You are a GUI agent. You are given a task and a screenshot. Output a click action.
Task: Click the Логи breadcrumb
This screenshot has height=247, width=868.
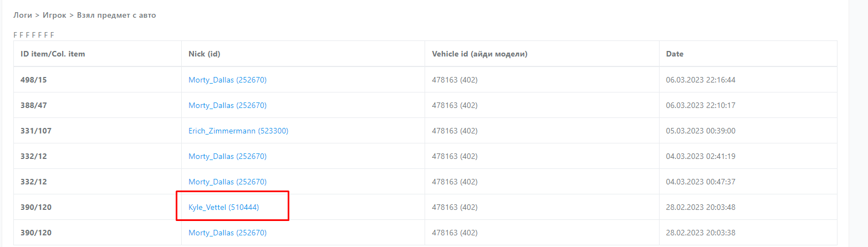coord(22,16)
